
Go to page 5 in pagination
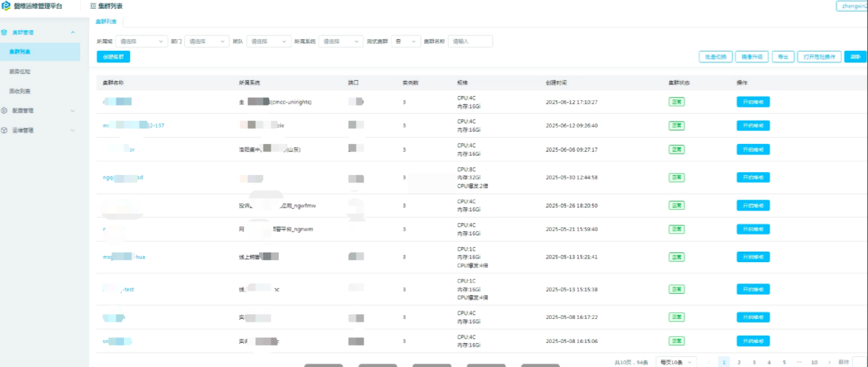pyautogui.click(x=784, y=362)
